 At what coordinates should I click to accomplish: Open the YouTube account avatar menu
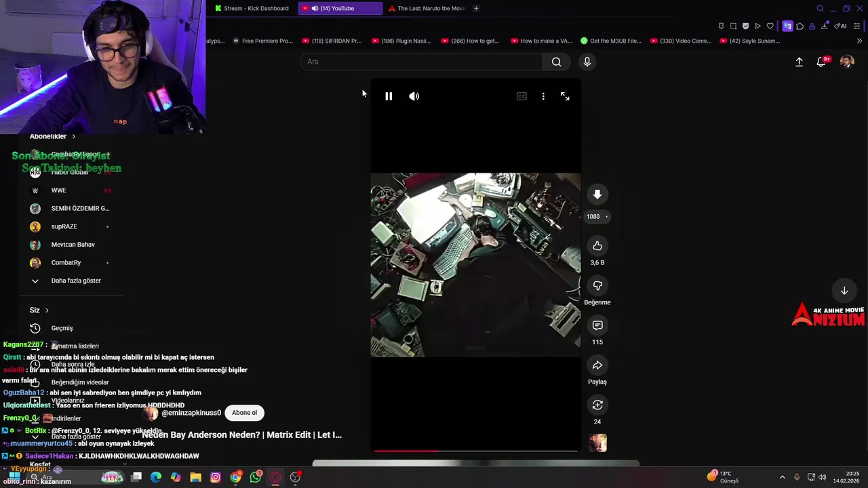pyautogui.click(x=847, y=62)
